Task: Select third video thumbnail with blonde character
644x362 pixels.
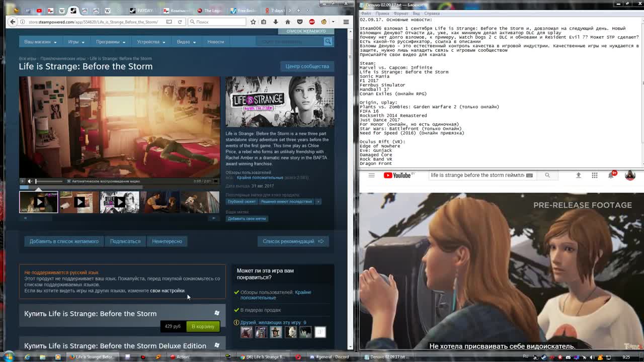Action: click(119, 202)
